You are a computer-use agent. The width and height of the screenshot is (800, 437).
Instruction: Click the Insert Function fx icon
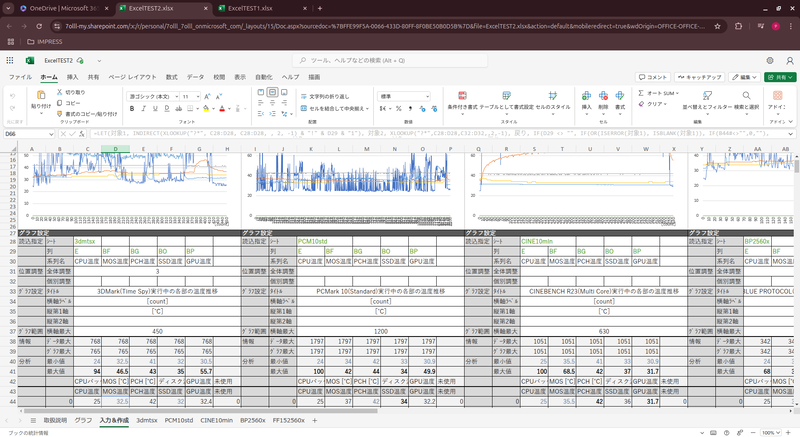point(82,134)
